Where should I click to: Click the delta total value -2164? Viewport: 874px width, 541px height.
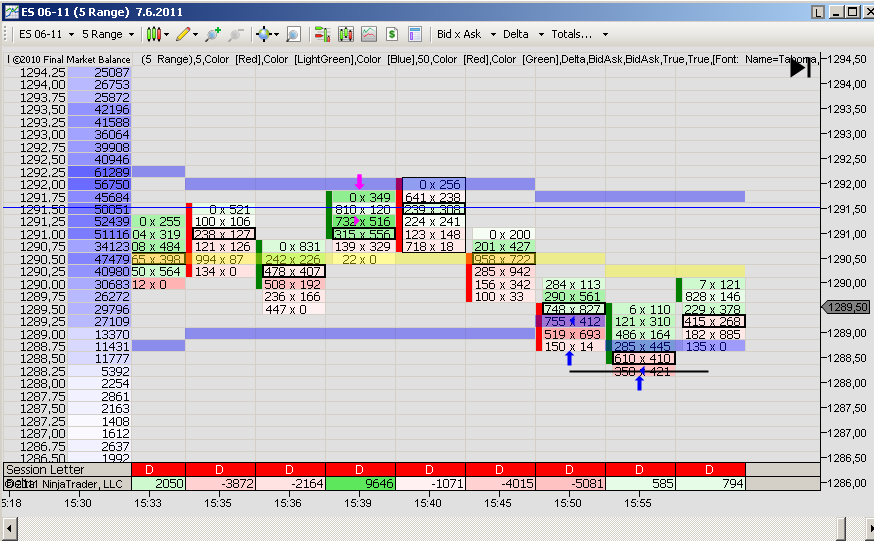pos(290,484)
